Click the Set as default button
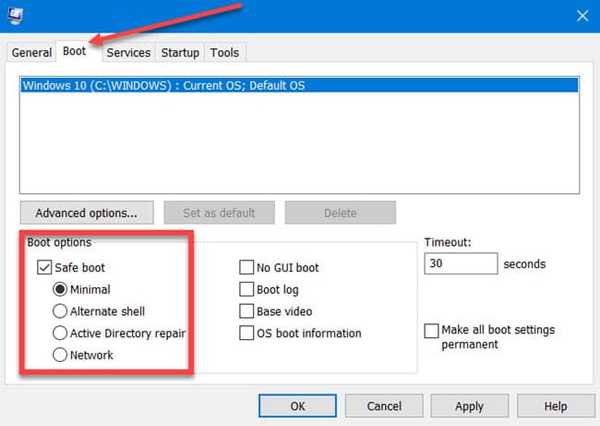600x426 pixels. pos(219,213)
